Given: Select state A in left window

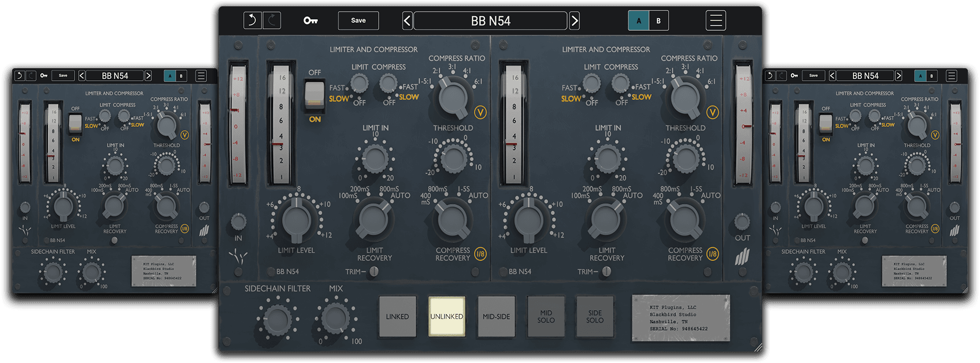Looking at the screenshot, I should [x=170, y=76].
